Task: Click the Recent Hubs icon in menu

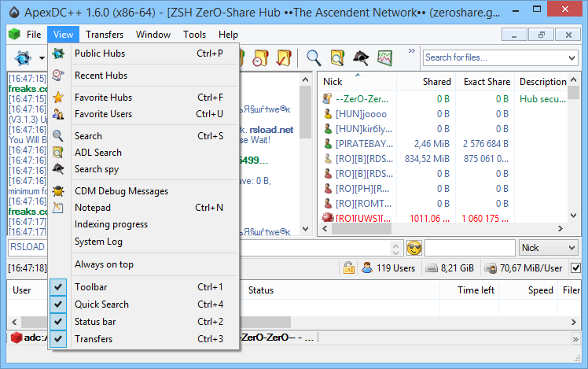Action: pos(58,76)
